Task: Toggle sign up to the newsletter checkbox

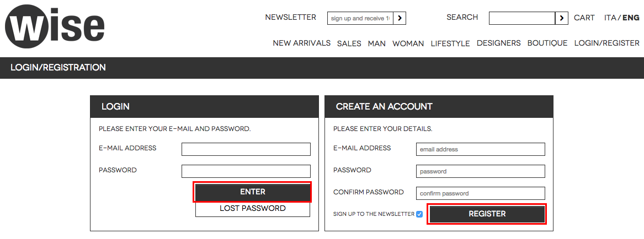Action: [x=419, y=214]
